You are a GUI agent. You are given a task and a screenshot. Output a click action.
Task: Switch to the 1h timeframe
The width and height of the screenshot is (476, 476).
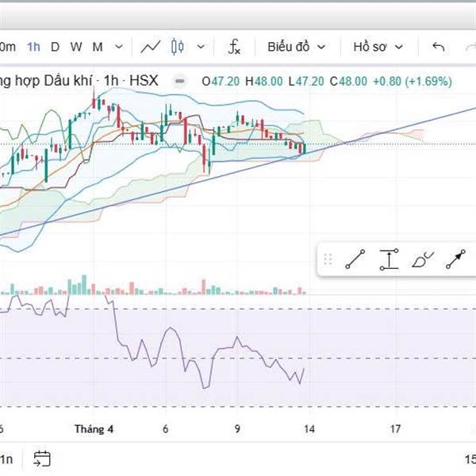click(33, 47)
